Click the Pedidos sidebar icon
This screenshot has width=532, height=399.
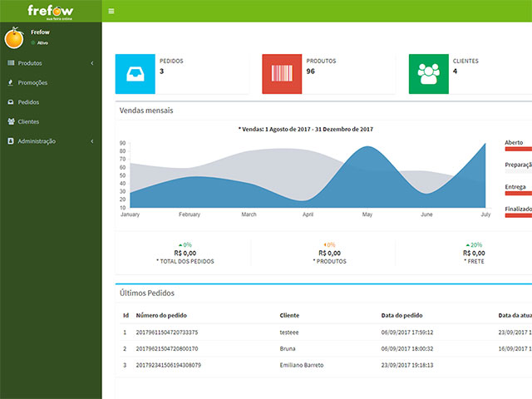11,102
